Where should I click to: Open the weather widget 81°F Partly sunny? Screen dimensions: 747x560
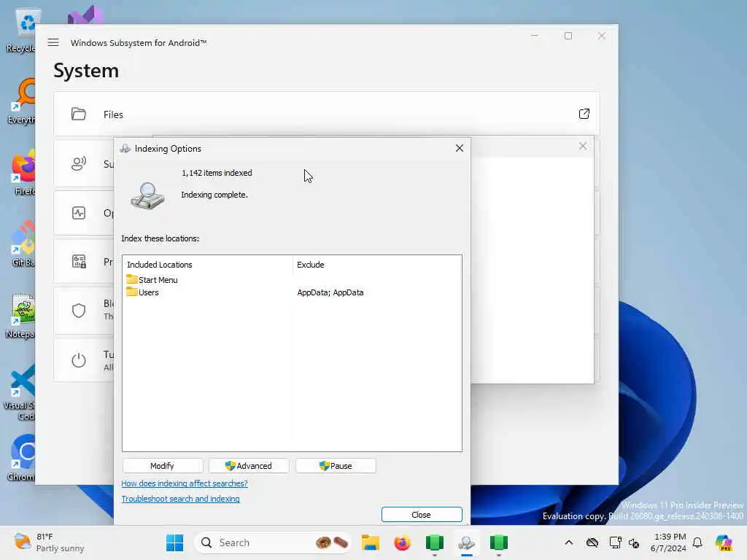click(x=49, y=542)
